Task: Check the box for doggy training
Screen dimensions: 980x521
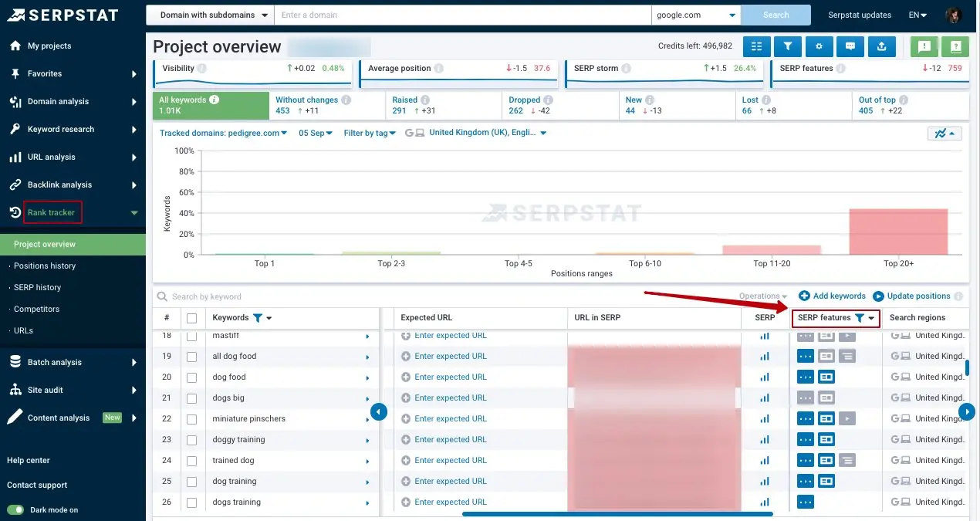Action: [191, 440]
